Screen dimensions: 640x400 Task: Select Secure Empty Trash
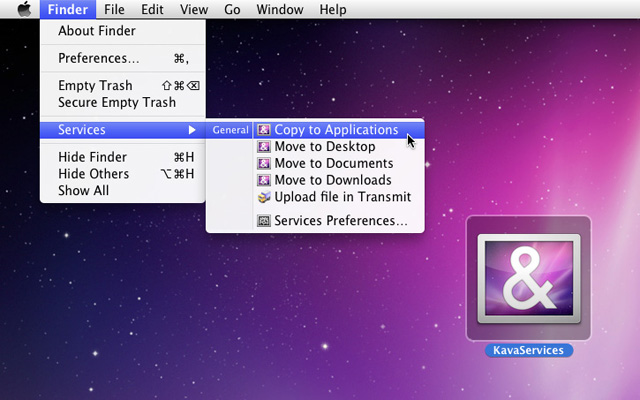(116, 102)
